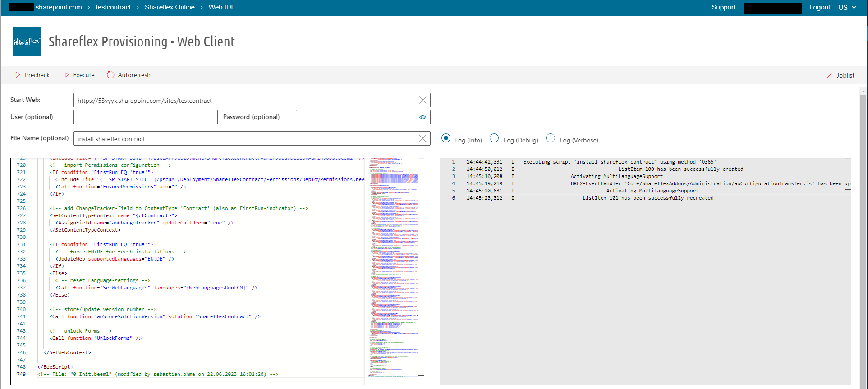Toggle Autorefresh

tap(129, 75)
